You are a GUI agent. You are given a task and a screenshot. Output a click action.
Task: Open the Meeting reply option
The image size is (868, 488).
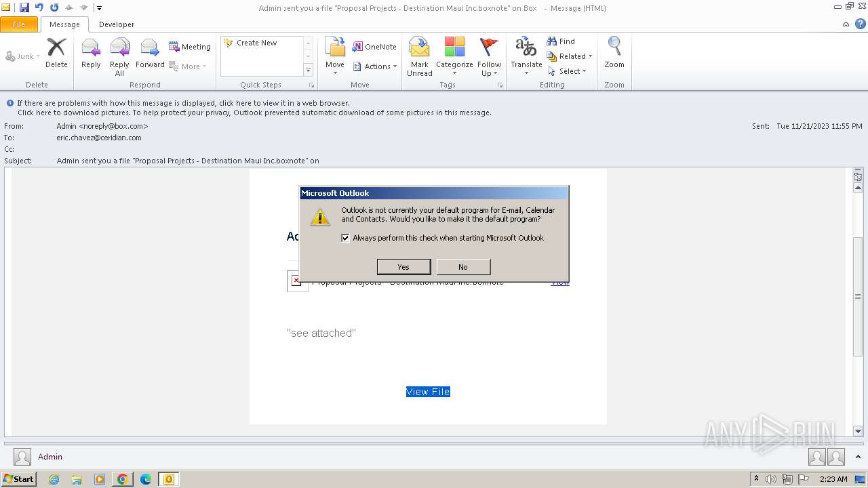(190, 47)
